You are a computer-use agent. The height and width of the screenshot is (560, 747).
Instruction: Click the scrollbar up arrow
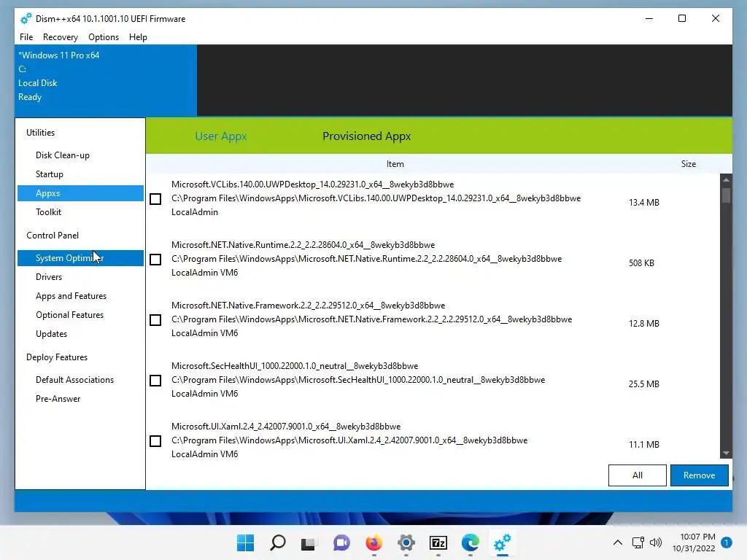tap(726, 179)
